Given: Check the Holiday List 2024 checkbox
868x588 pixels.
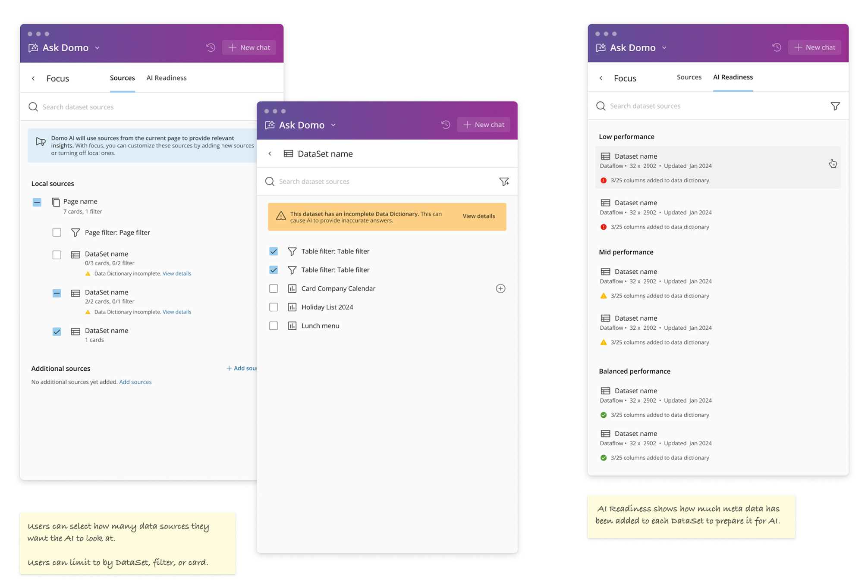Looking at the screenshot, I should 274,307.
